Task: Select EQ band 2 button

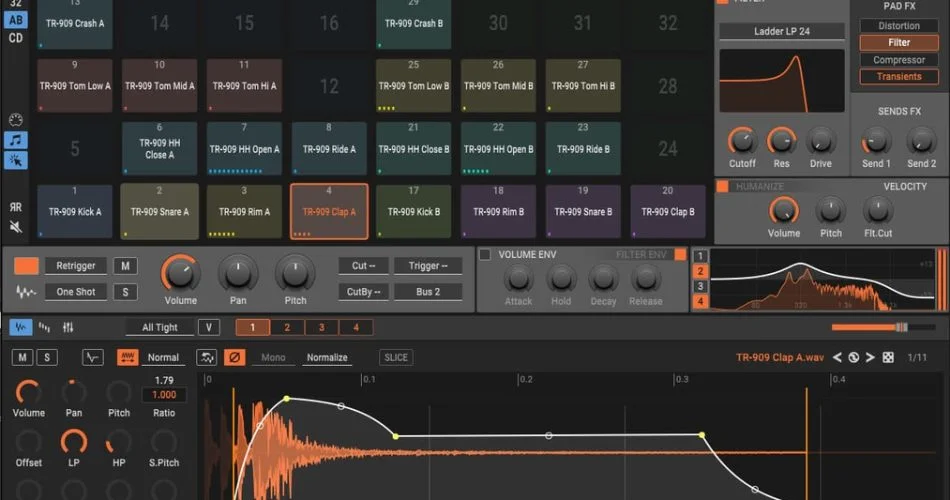Action: 700,272
